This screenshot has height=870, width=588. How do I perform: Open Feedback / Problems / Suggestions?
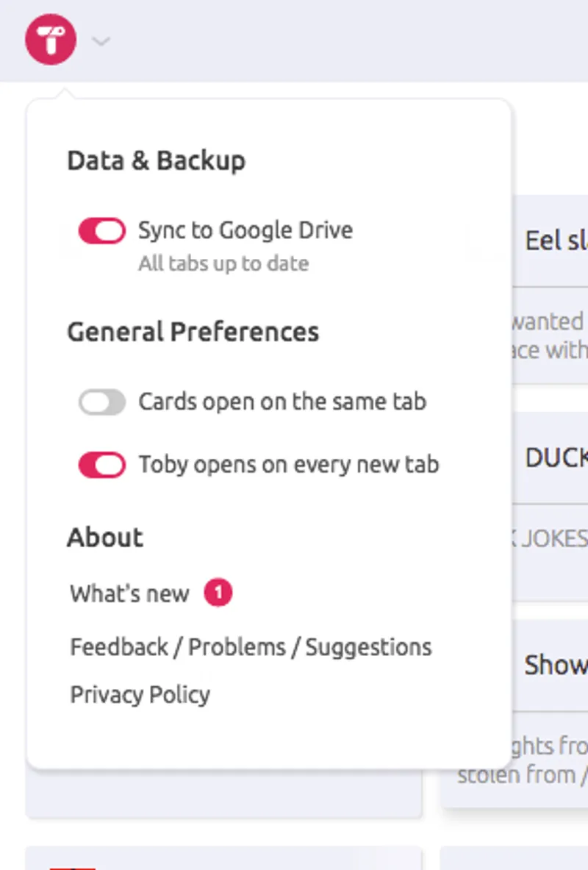tap(251, 647)
